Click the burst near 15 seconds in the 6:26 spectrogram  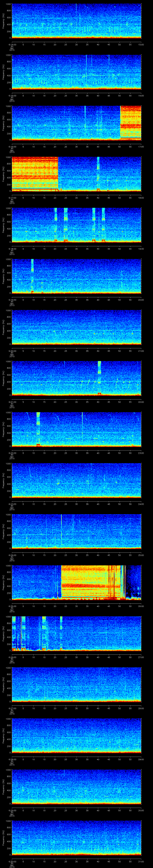(x=44, y=633)
